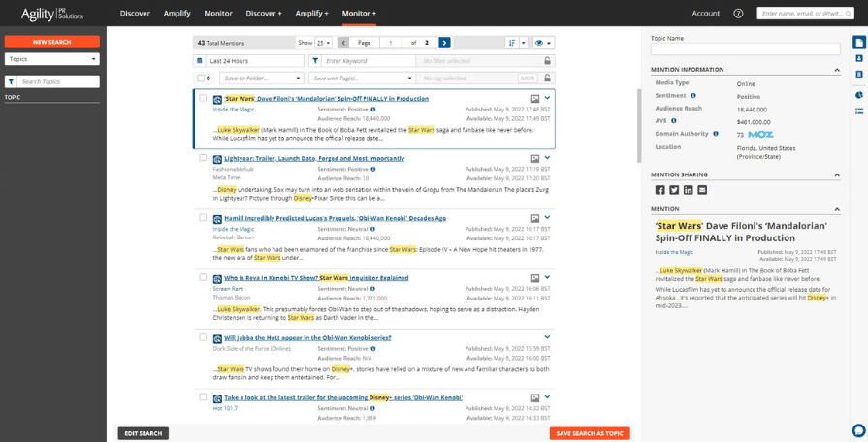
Task: Toggle the select-all mentions checkbox
Action: tap(201, 78)
